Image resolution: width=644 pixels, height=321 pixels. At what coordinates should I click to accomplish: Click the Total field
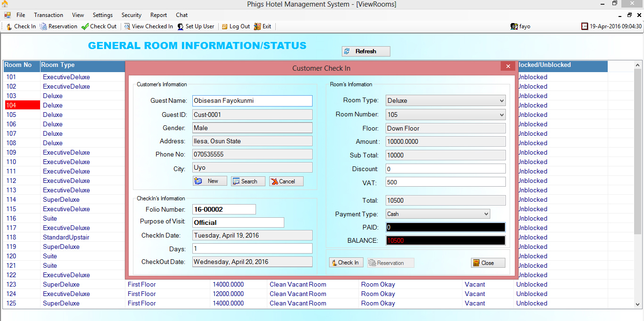point(446,200)
